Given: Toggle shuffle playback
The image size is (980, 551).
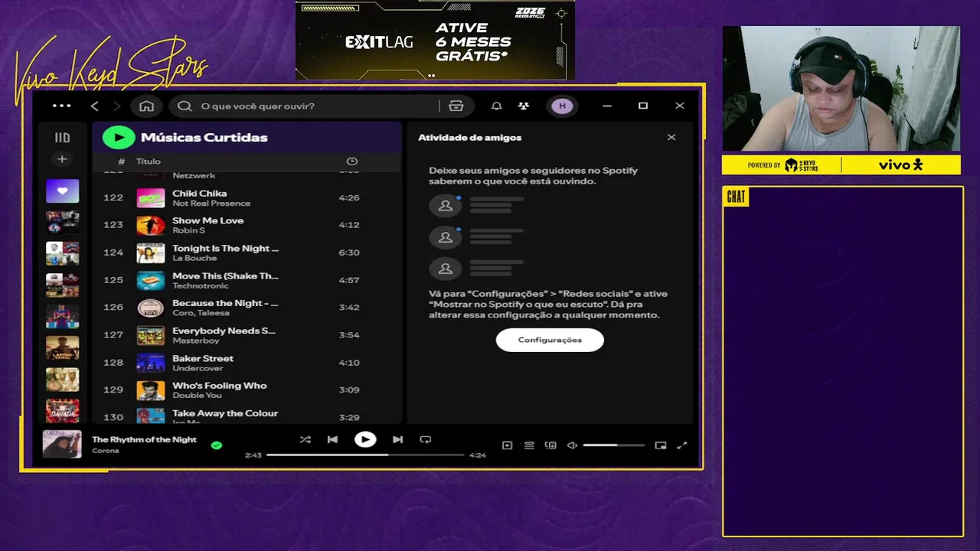Looking at the screenshot, I should tap(305, 439).
